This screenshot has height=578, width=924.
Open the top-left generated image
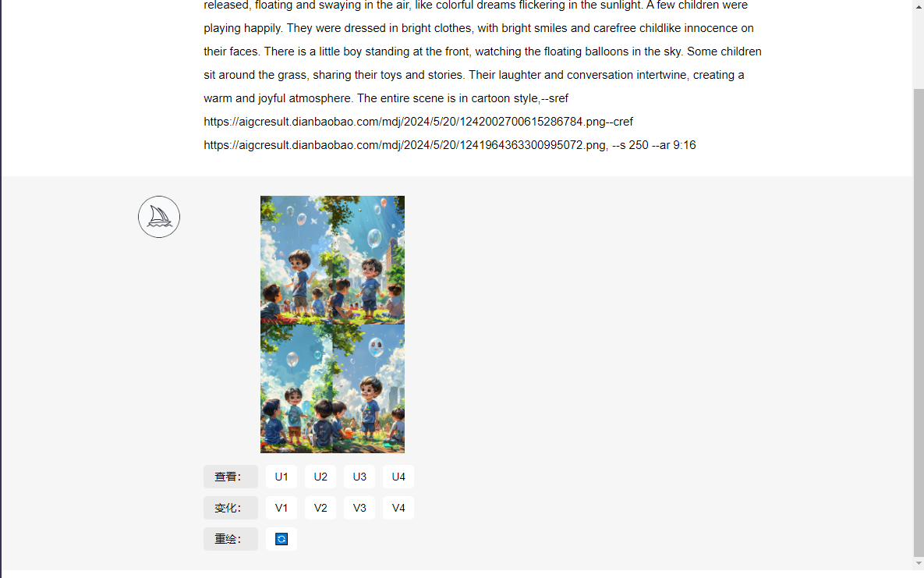[296, 260]
